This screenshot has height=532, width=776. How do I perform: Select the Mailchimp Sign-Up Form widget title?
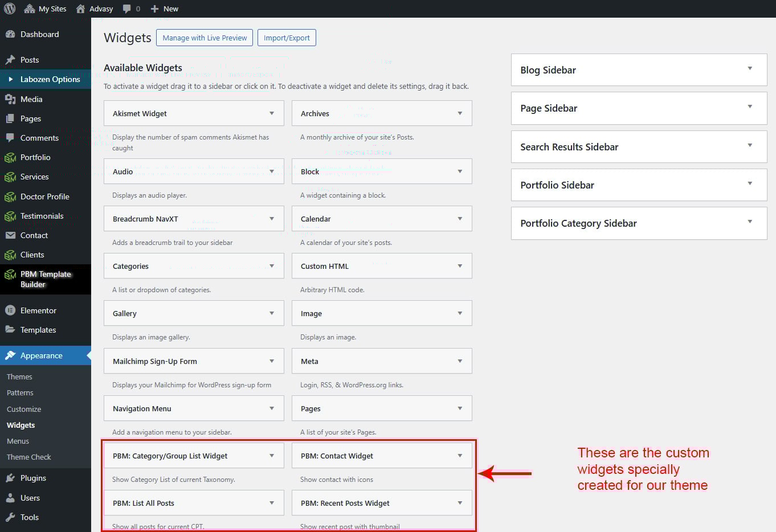pos(155,361)
